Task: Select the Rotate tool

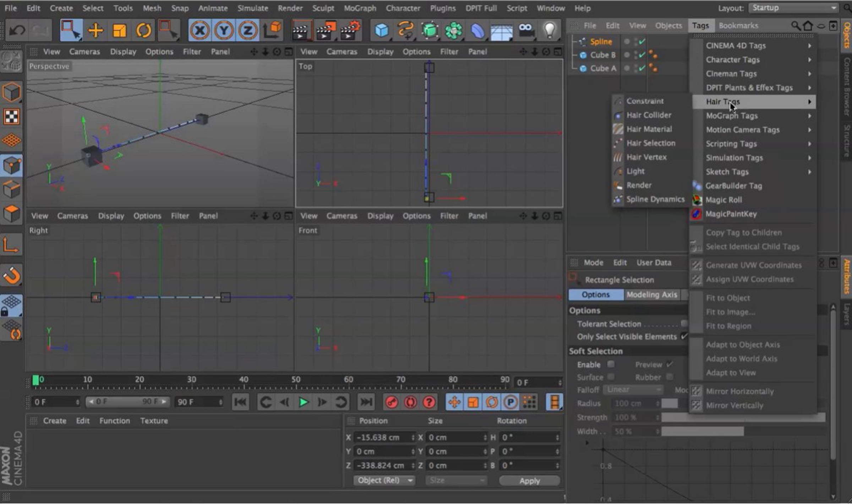Action: tap(143, 31)
